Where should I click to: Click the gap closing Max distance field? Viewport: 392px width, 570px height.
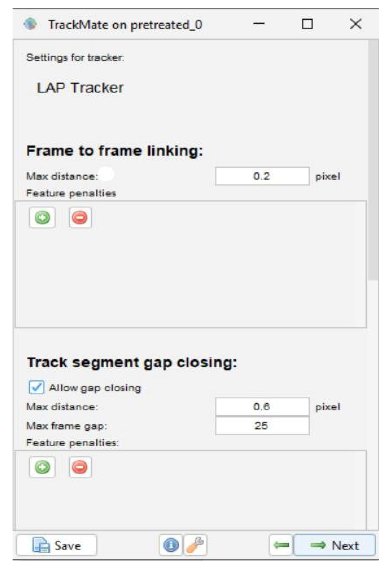click(x=262, y=407)
